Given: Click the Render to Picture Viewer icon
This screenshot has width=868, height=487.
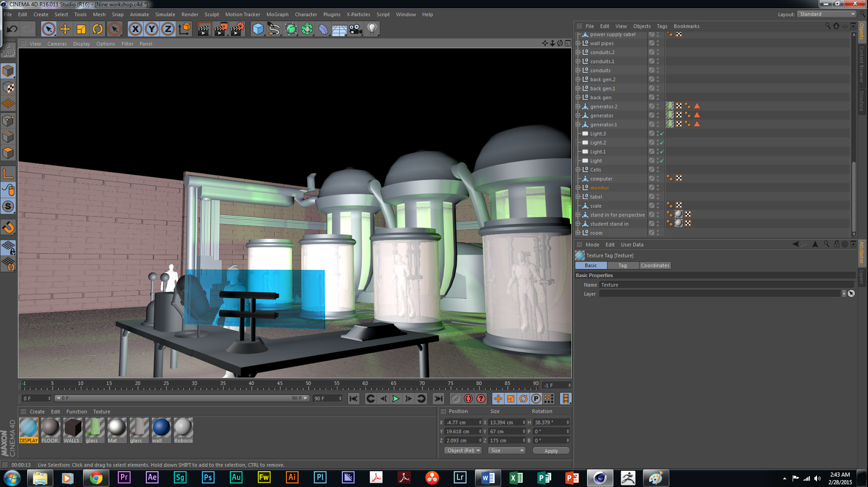Looking at the screenshot, I should tap(220, 29).
